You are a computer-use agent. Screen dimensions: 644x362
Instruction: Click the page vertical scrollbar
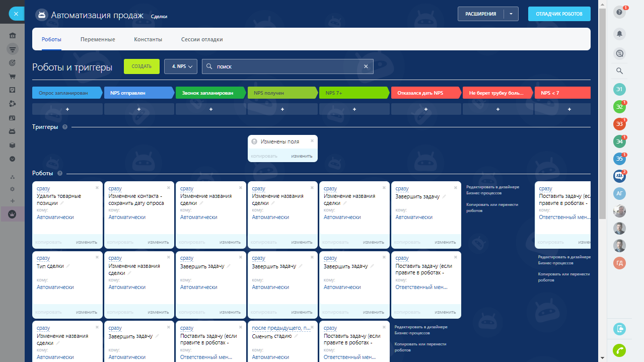coord(602,113)
